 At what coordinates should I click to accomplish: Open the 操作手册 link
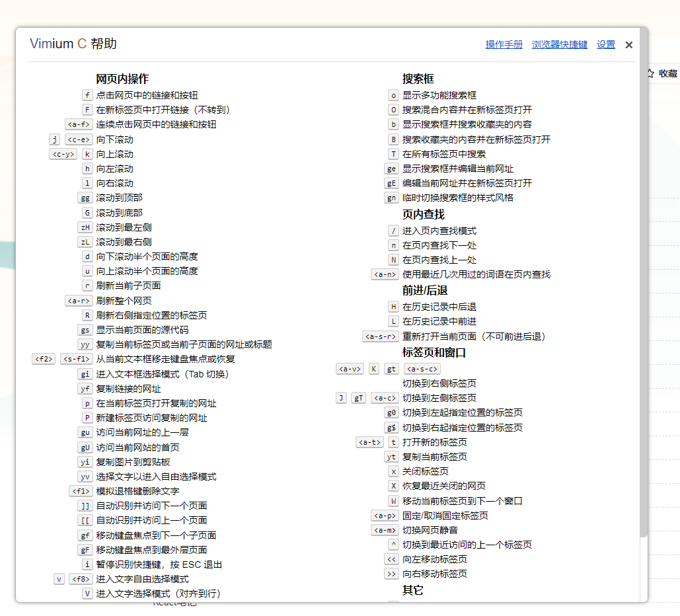click(504, 44)
